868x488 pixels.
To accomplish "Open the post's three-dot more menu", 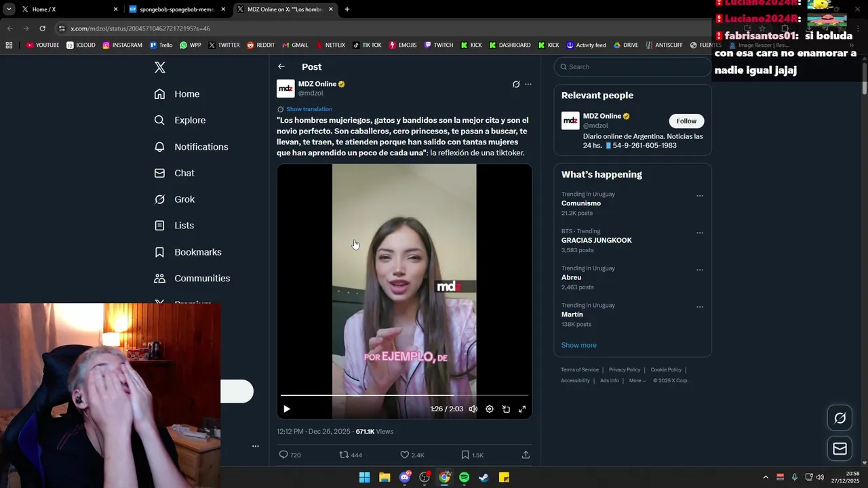I will [x=528, y=84].
